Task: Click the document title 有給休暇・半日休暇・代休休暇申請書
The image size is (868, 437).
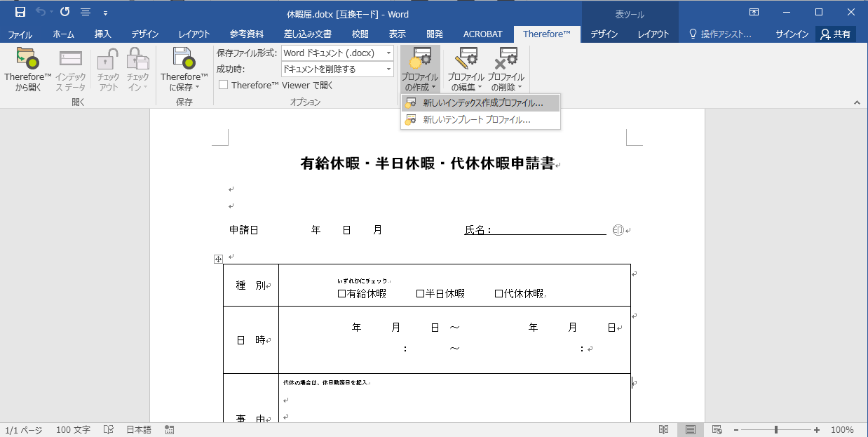Action: coord(427,163)
